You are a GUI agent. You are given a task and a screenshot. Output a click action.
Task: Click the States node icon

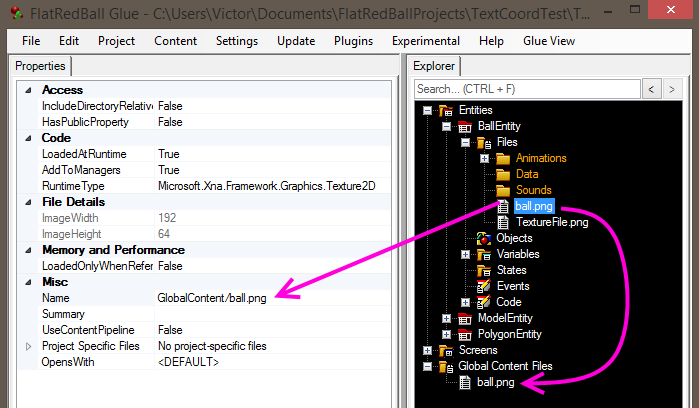[484, 270]
